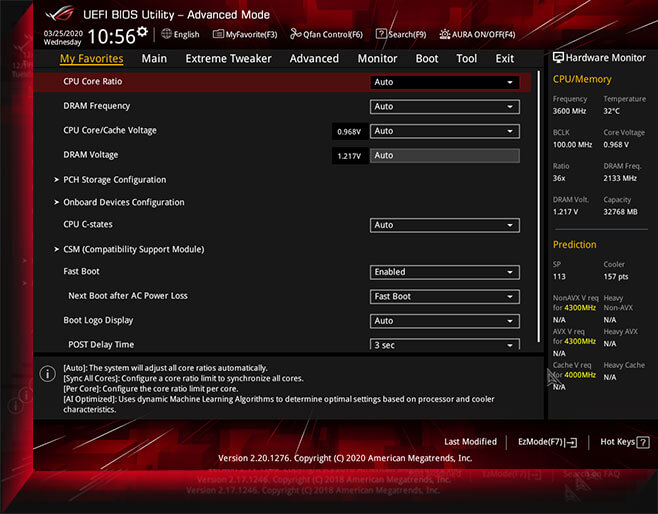Expand PCH Storage Configuration

(115, 180)
